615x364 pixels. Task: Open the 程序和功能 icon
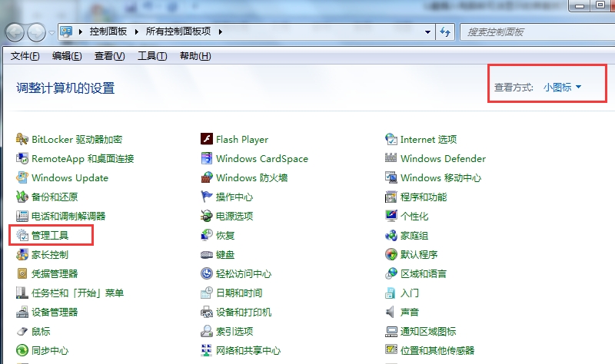coord(391,197)
